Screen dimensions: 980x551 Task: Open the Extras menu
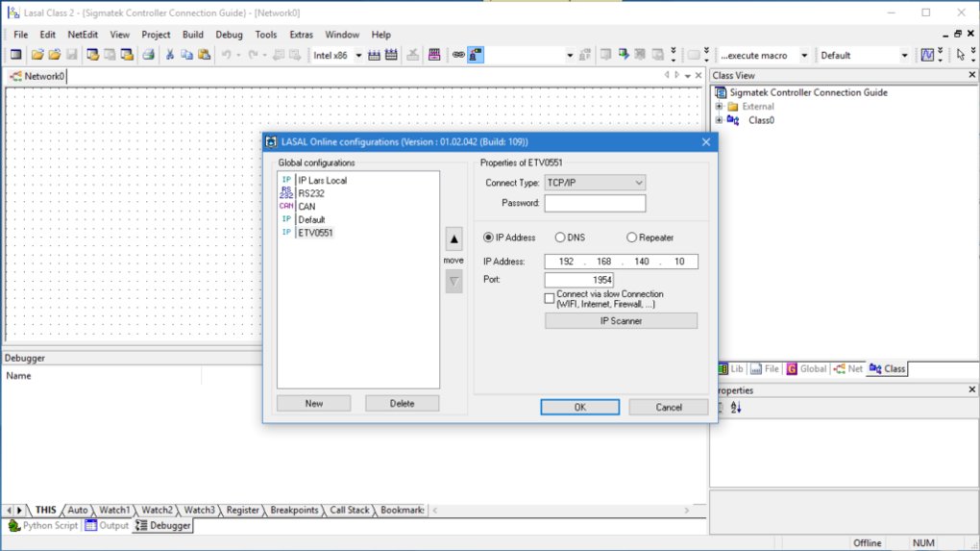pyautogui.click(x=302, y=35)
